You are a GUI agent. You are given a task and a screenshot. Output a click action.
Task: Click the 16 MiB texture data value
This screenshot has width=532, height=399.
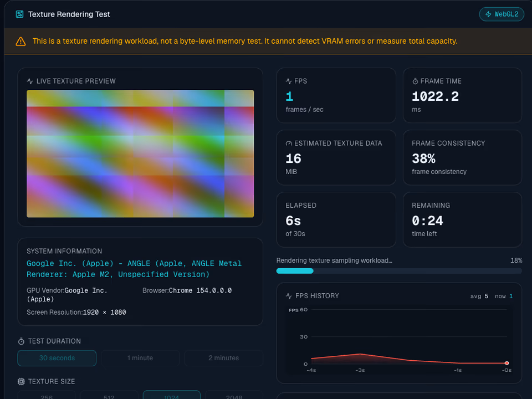coord(294,159)
